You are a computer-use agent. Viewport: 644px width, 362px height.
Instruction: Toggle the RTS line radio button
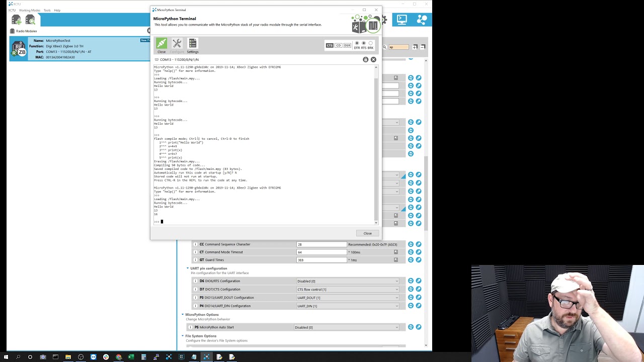coord(364,43)
